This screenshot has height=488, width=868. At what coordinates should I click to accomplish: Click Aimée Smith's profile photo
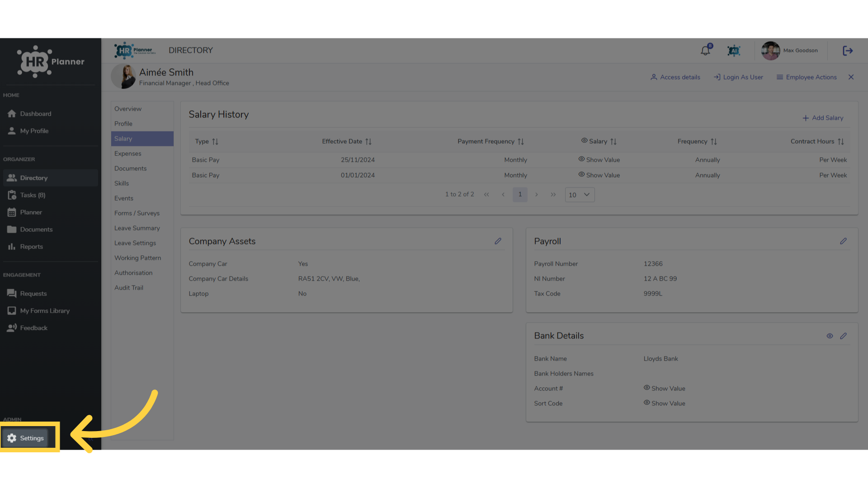tap(123, 76)
